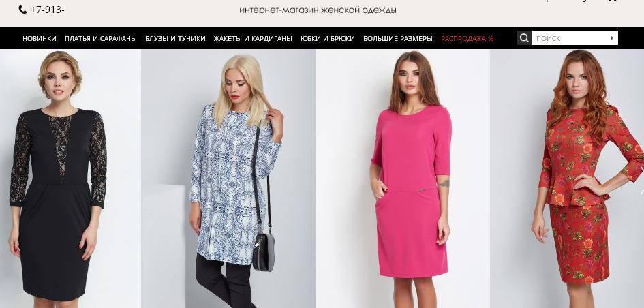Open the cropped cart icon at top right
The width and height of the screenshot is (644, 308).
click(612, 1)
